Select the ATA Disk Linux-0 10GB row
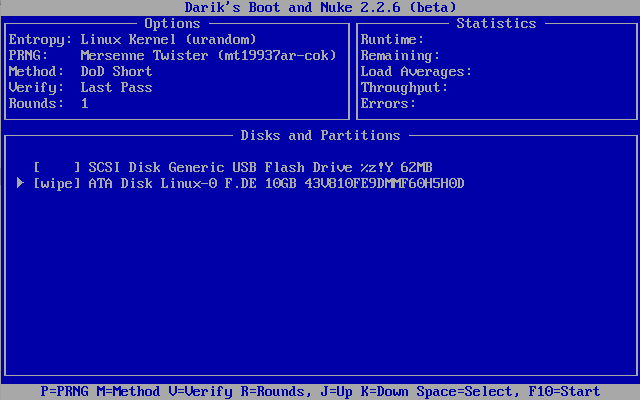Image resolution: width=640 pixels, height=400 pixels. coord(276,183)
